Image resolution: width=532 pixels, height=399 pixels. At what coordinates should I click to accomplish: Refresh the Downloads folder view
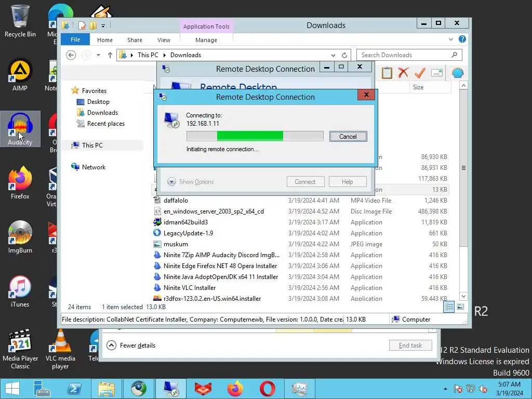point(344,55)
